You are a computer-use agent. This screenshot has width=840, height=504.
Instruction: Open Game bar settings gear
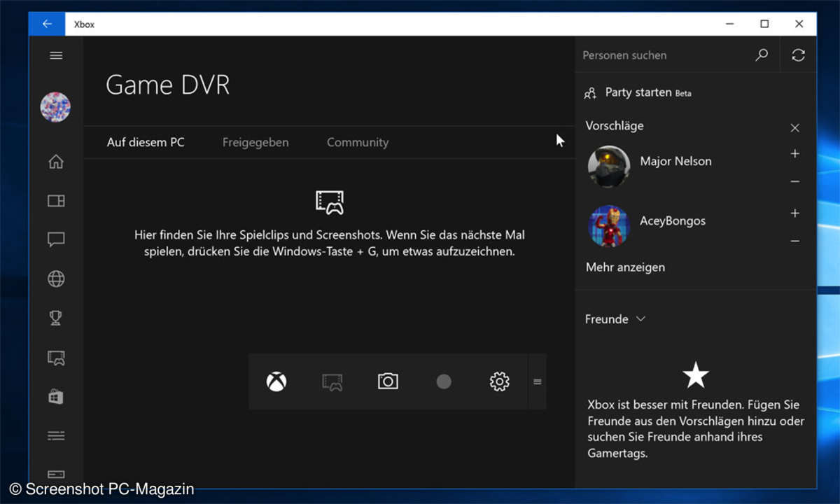499,381
